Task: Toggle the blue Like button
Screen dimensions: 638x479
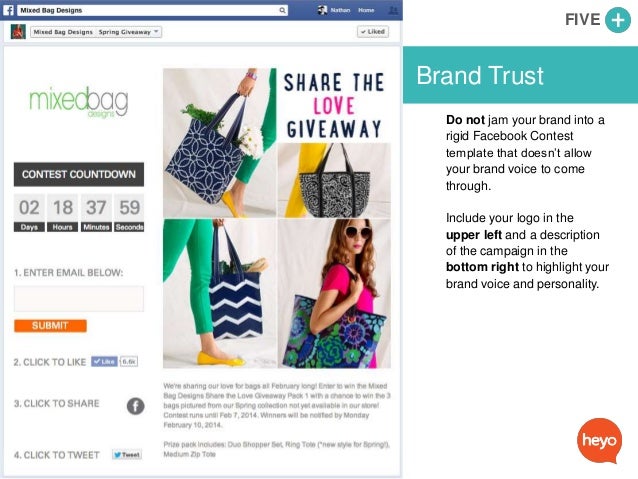Action: tap(104, 361)
